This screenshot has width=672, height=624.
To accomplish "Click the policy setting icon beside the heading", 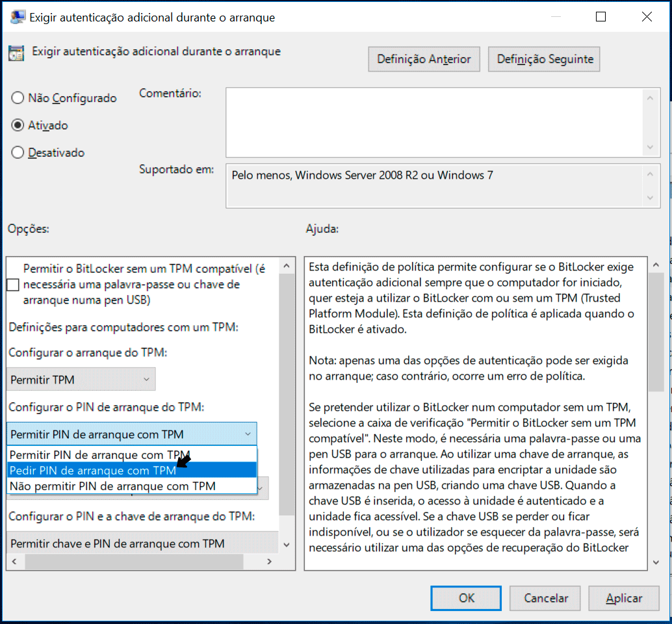I will [x=16, y=53].
